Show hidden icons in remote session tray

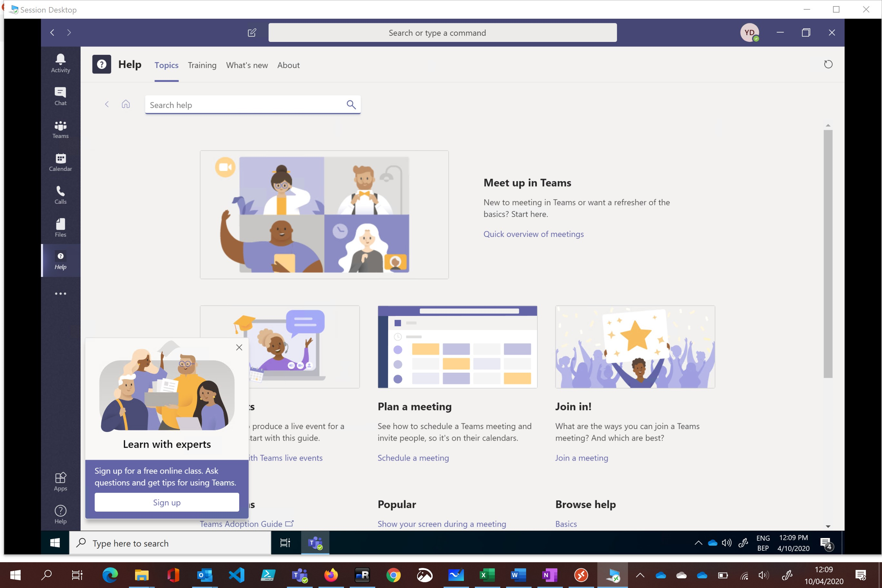pos(698,543)
